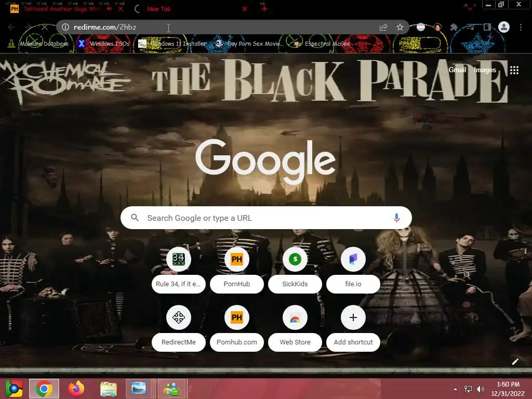Click the Google search box

tap(266, 218)
